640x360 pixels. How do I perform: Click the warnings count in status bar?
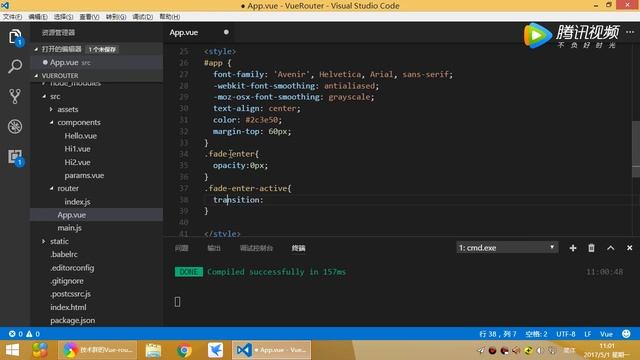33,334
